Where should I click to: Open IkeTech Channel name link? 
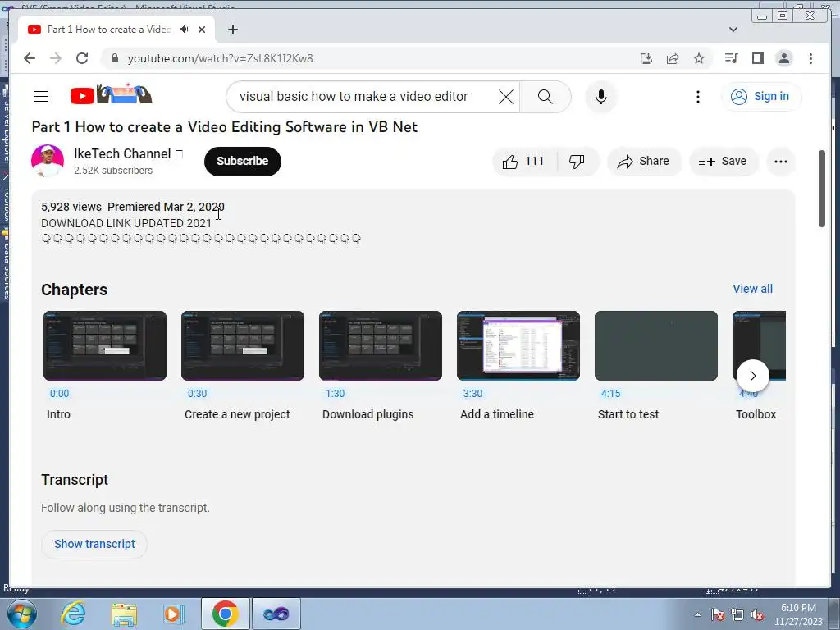122,153
